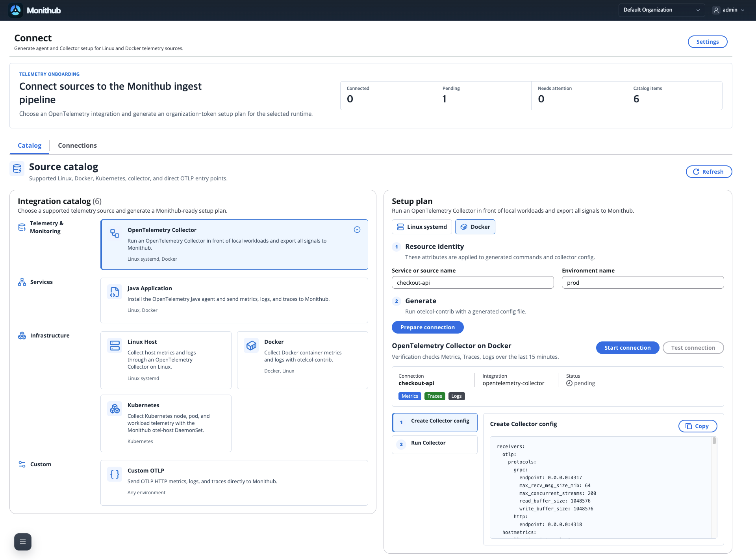Click the Custom OTLP braces icon
The image size is (756, 560).
(x=115, y=474)
